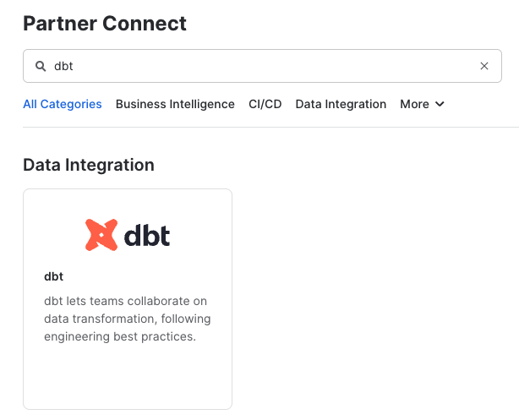The height and width of the screenshot is (420, 519).
Task: Click the typed 'dbt' search text
Action: (x=65, y=66)
